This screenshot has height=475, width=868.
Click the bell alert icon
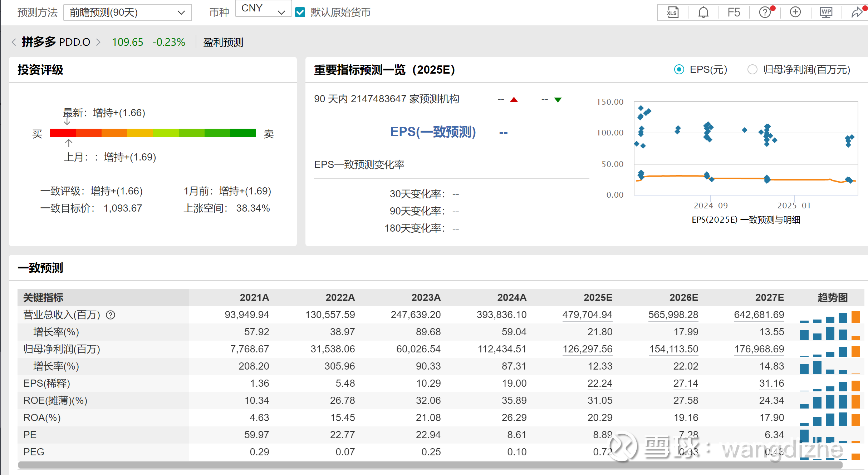click(x=703, y=13)
